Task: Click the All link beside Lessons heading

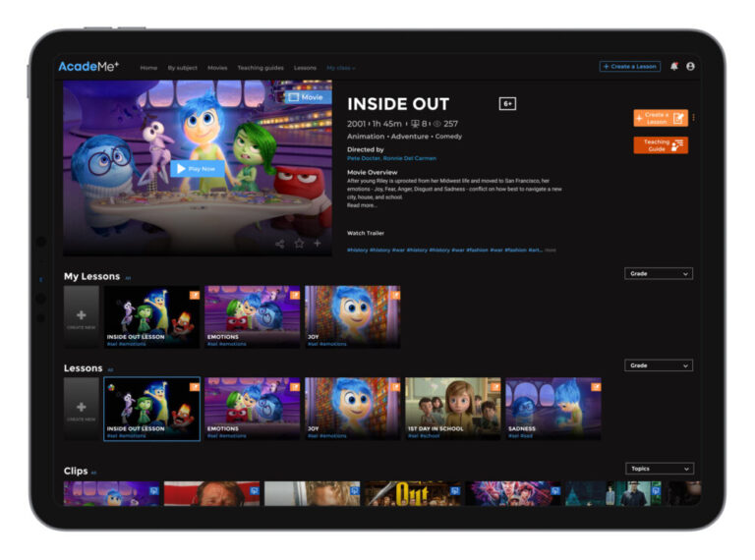Action: (x=110, y=370)
